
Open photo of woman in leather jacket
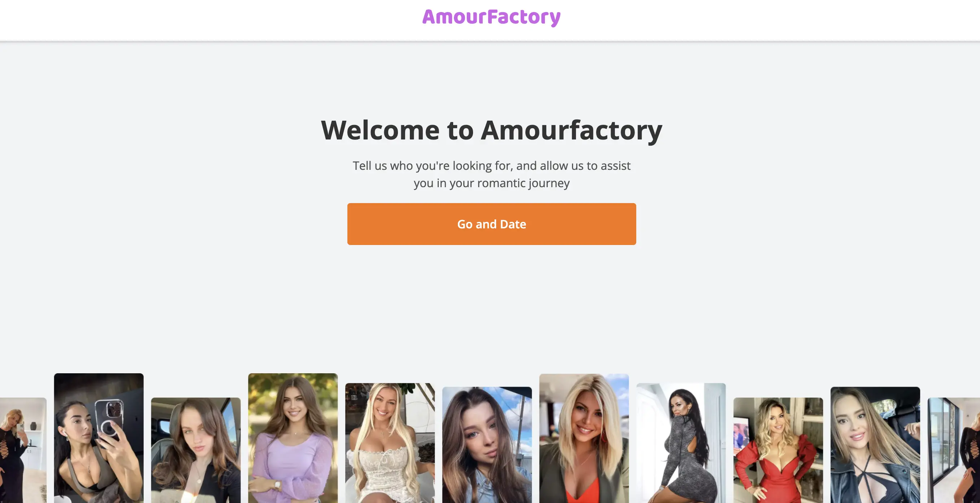pos(875,445)
